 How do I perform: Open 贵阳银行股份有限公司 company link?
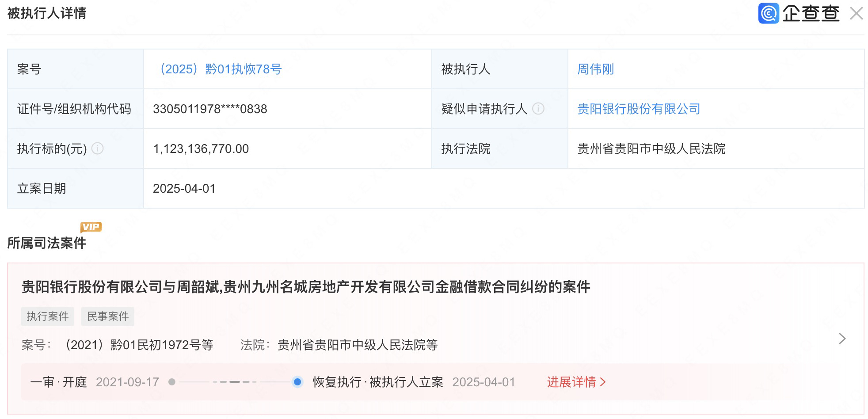639,109
